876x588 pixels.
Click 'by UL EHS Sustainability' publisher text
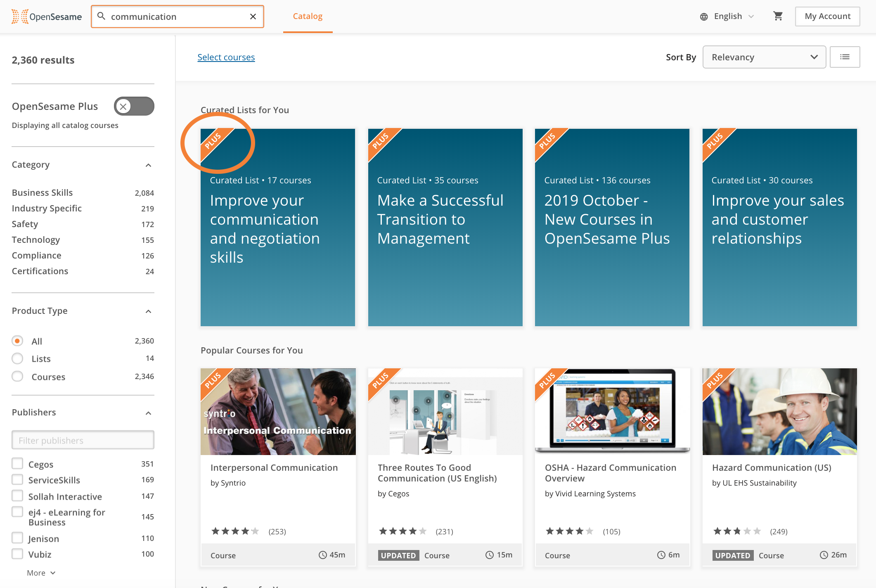pyautogui.click(x=754, y=483)
